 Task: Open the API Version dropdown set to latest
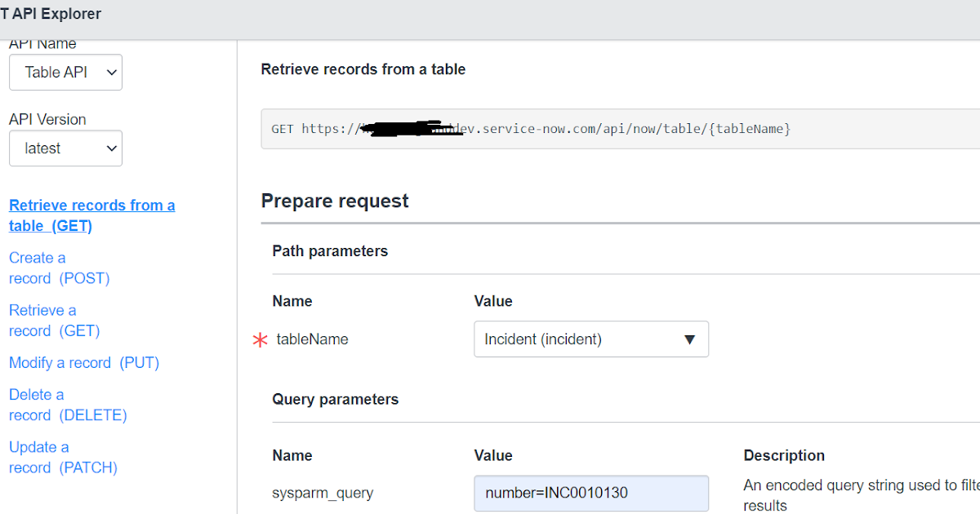pos(65,148)
